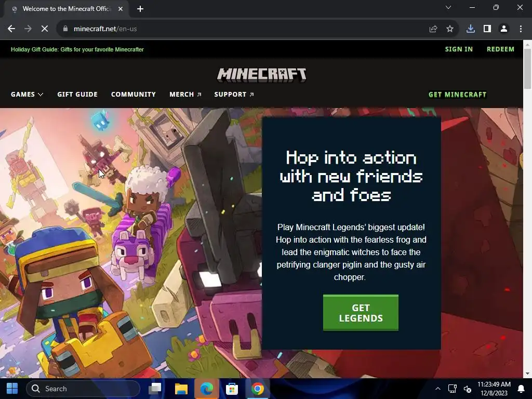
Task: Click the Minecraft Legends hero artwork
Action: (x=130, y=243)
